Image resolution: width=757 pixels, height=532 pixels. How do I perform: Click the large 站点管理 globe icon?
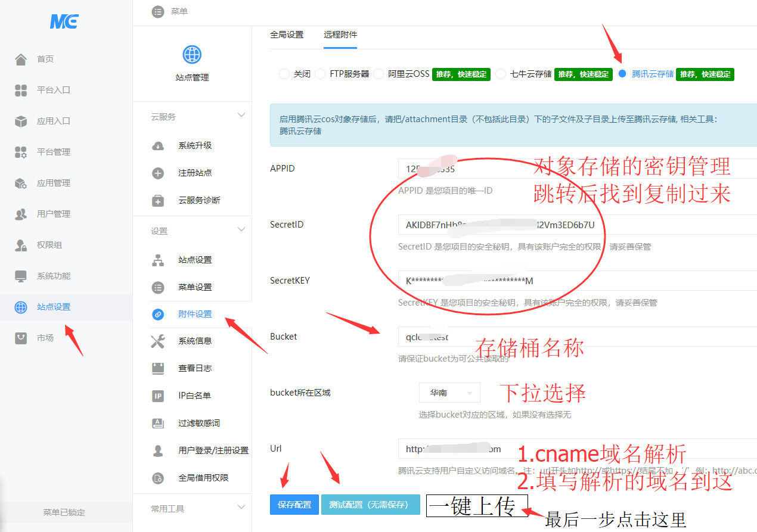(x=192, y=55)
